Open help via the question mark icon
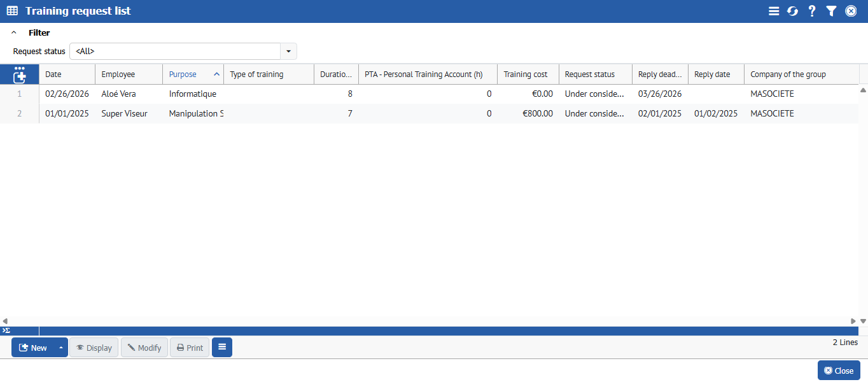Image resolution: width=868 pixels, height=382 pixels. tap(812, 11)
